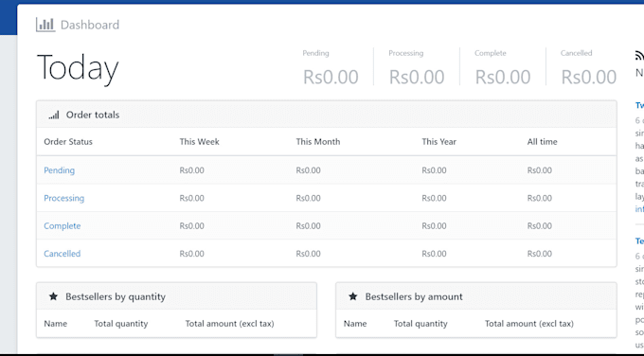This screenshot has width=644, height=356.
Task: Open the Complete orders link
Action: click(x=62, y=226)
